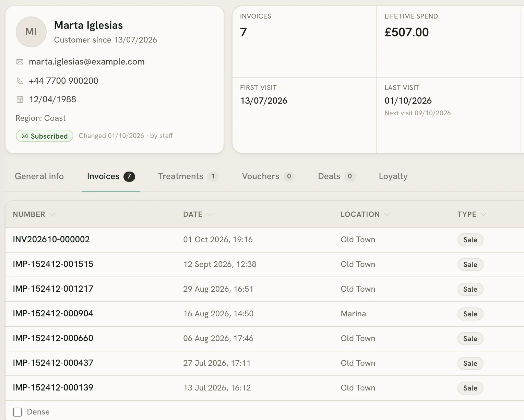The height and width of the screenshot is (420, 524).
Task: Click the Subscribed status badge
Action: (45, 136)
